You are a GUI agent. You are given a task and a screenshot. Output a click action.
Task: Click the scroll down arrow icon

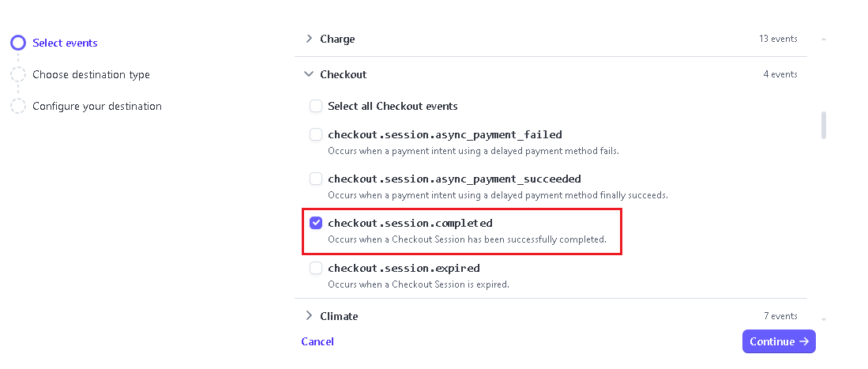[x=825, y=318]
